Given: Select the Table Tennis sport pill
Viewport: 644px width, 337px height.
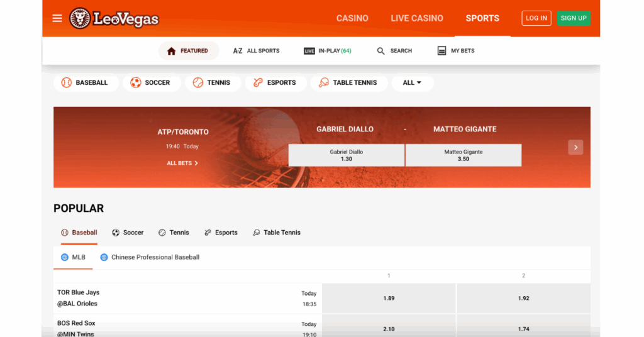Looking at the screenshot, I should click(349, 82).
